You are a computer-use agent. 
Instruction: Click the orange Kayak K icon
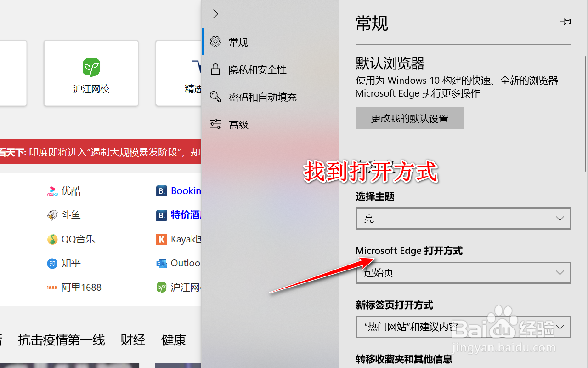(161, 239)
